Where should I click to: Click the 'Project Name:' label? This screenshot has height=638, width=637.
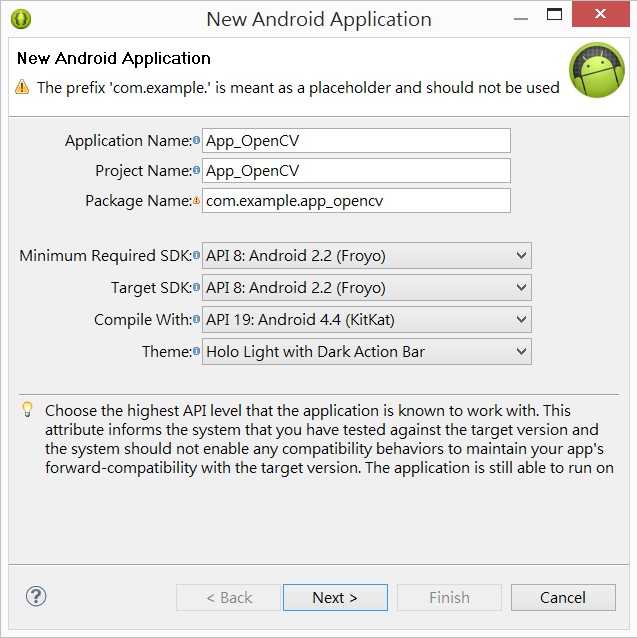[144, 171]
